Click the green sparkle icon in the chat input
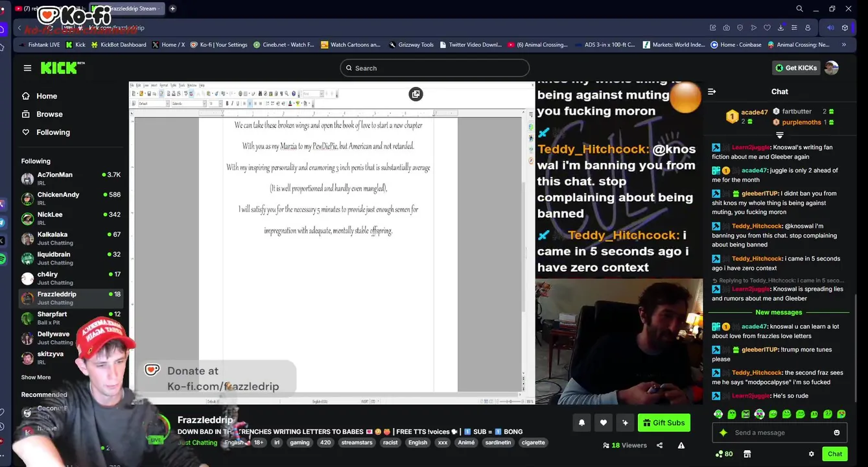This screenshot has height=467, width=868. 723,433
